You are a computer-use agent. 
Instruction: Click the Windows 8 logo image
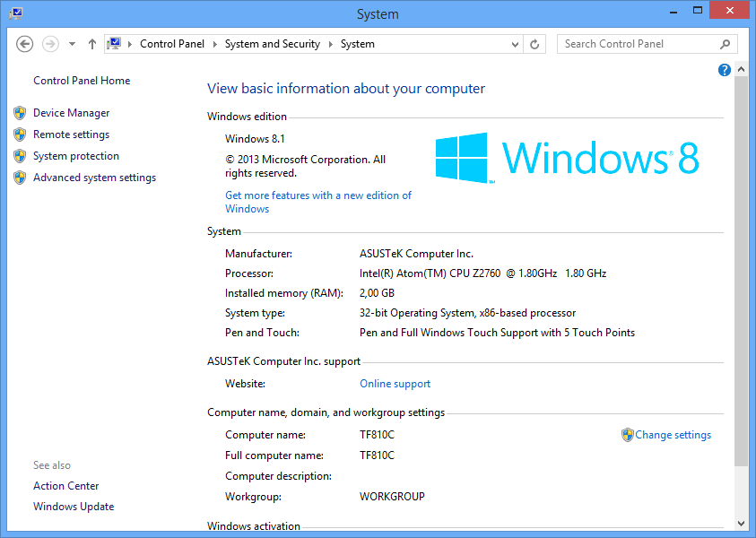tap(567, 158)
